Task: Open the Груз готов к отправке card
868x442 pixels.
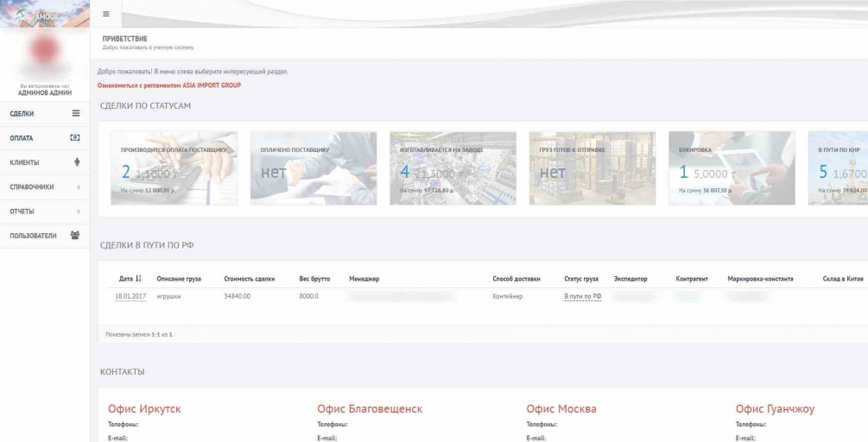Action: pyautogui.click(x=592, y=168)
